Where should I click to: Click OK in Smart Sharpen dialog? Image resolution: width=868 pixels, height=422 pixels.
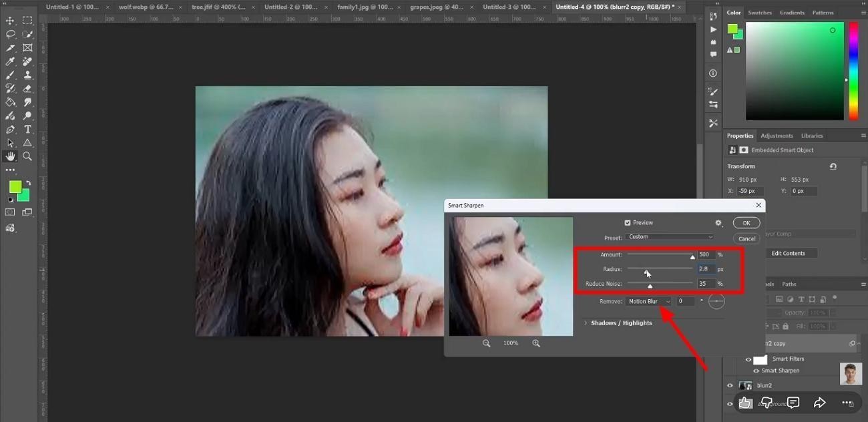click(x=746, y=223)
